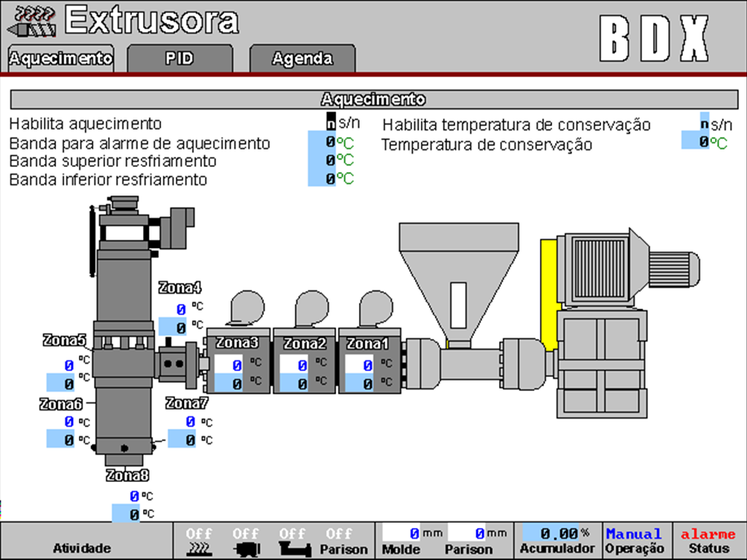Click the Atividade button in bottom bar
This screenshot has width=747, height=560.
pos(82,548)
